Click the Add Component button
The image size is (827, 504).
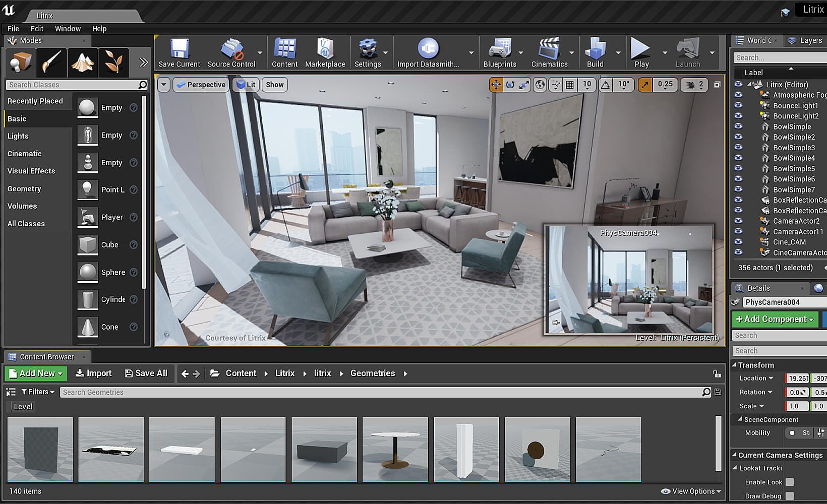tap(775, 319)
